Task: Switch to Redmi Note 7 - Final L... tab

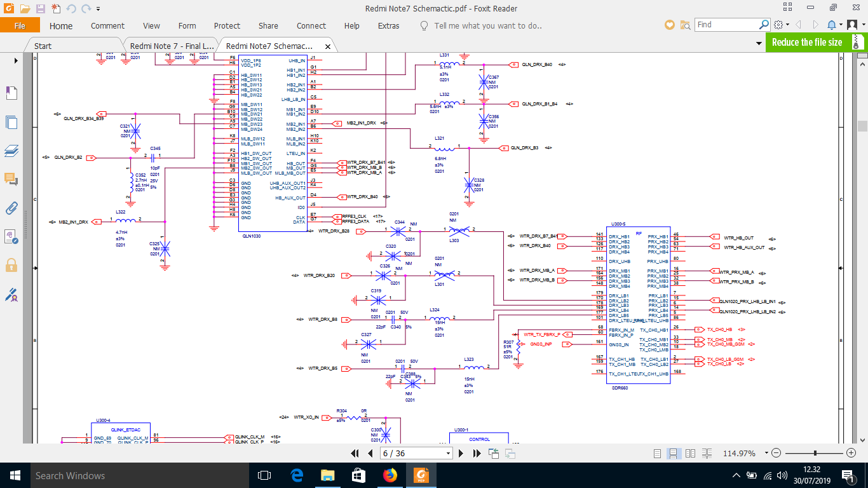Action: 172,46
